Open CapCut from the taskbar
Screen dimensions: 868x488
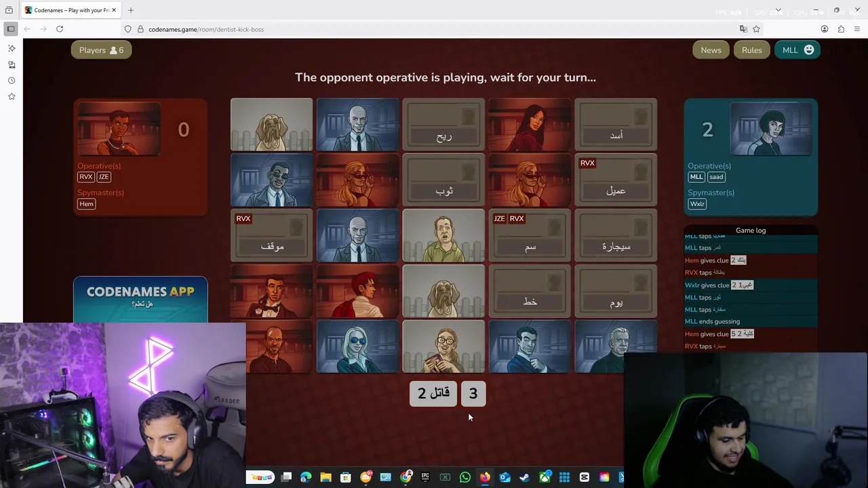(585, 477)
